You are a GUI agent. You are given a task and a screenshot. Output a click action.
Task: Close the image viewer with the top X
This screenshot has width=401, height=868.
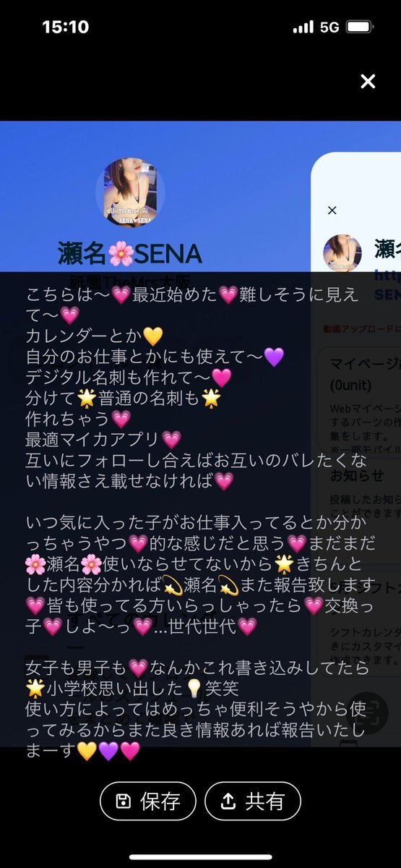click(x=368, y=81)
